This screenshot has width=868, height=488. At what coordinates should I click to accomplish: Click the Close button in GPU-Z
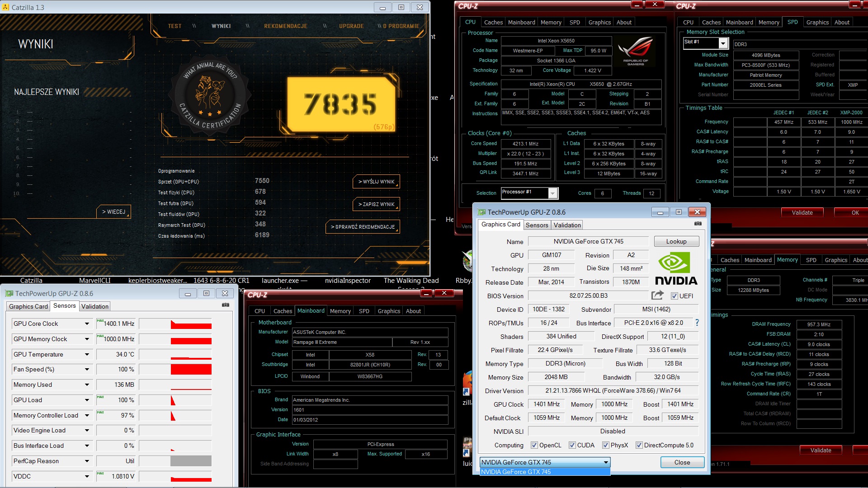click(x=682, y=462)
